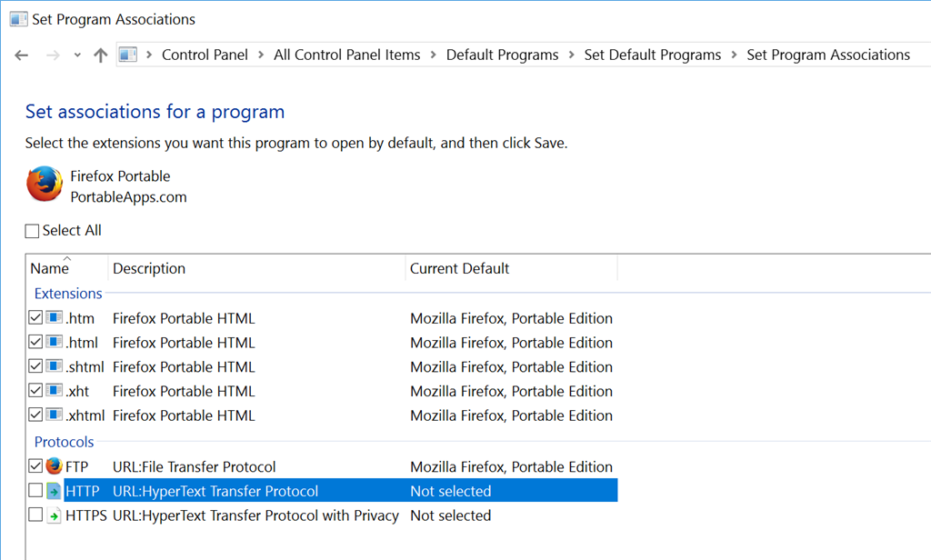Viewport: 931px width, 560px height.
Task: Select the .htm name text
Action: [x=80, y=318]
